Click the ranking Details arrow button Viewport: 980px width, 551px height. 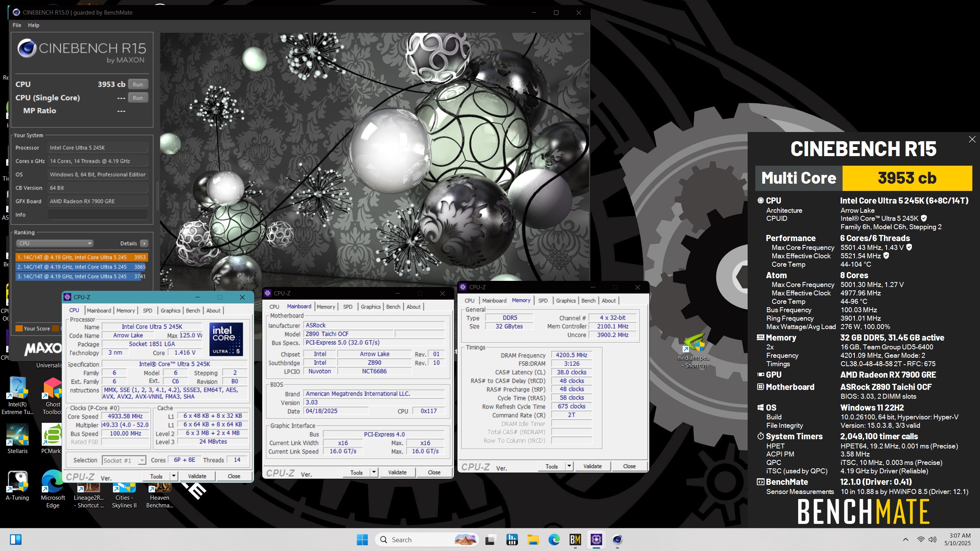pyautogui.click(x=144, y=243)
